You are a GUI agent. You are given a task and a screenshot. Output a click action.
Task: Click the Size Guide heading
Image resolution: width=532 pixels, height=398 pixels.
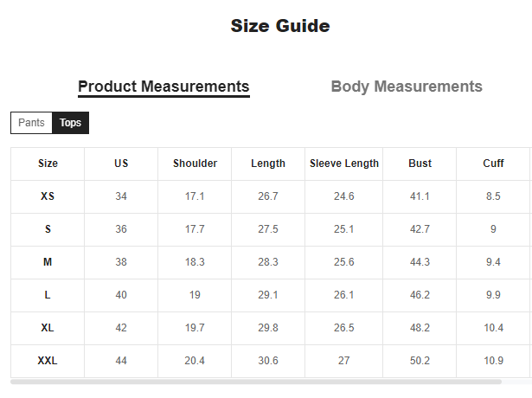(x=280, y=26)
